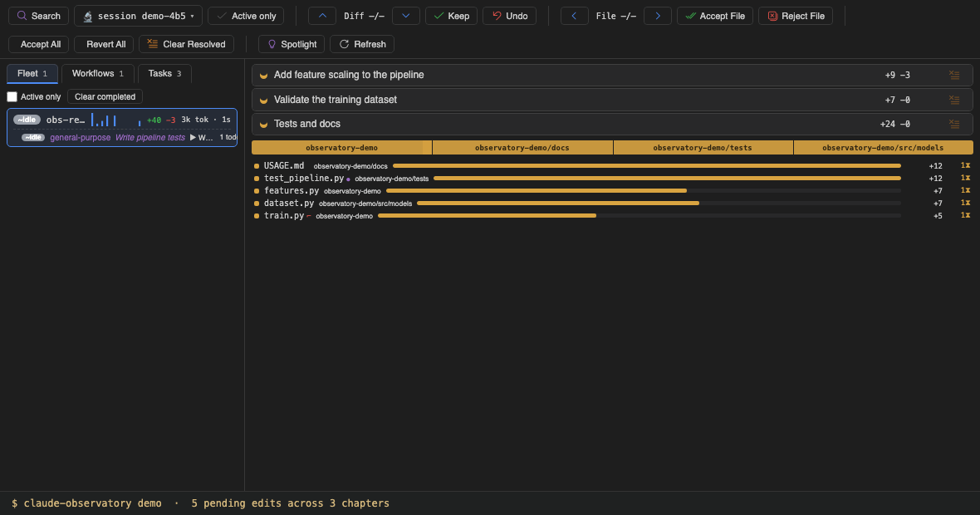
Task: Click the 1x hourglass icon for USAGE.md
Action: pos(965,165)
